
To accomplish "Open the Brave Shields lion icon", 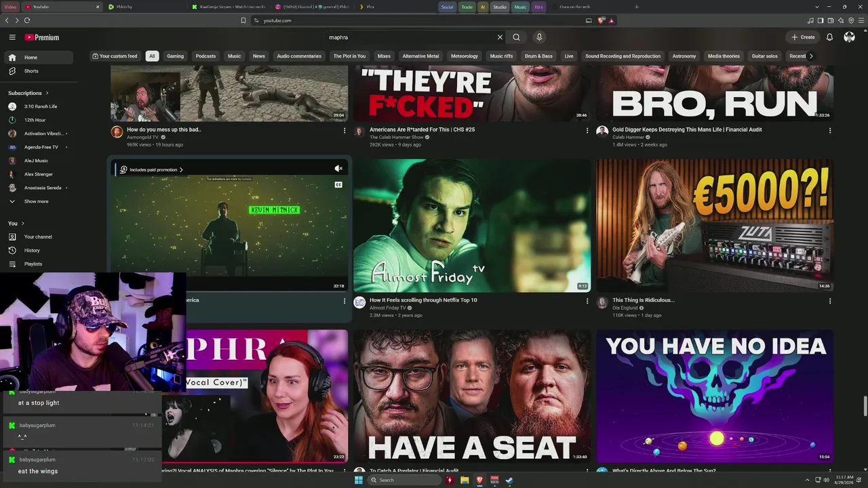I will 601,20.
